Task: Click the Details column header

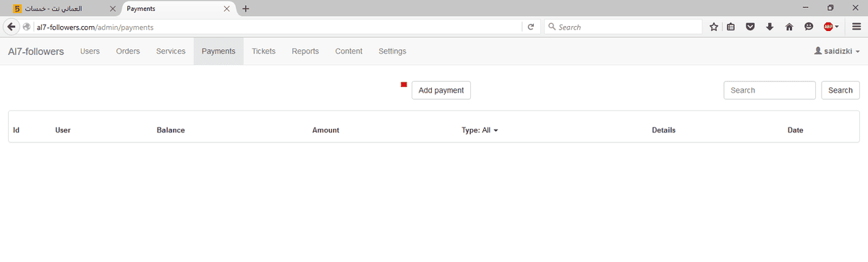Action: click(x=663, y=130)
